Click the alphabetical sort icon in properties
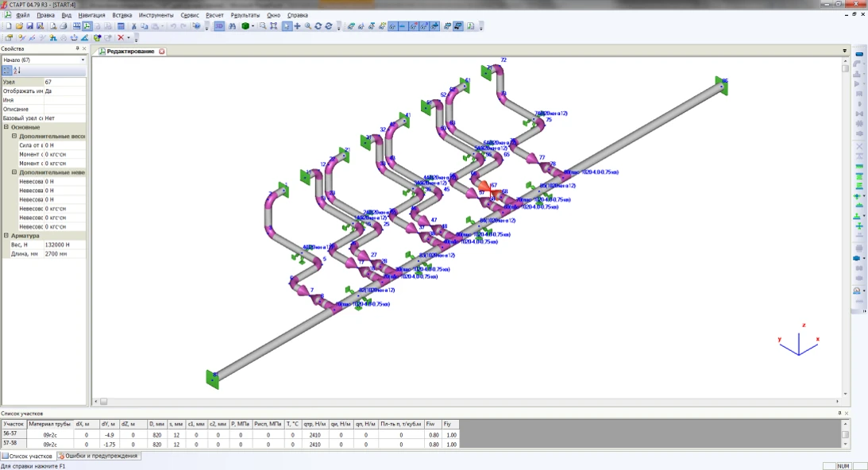The height and width of the screenshot is (470, 868). (x=17, y=71)
